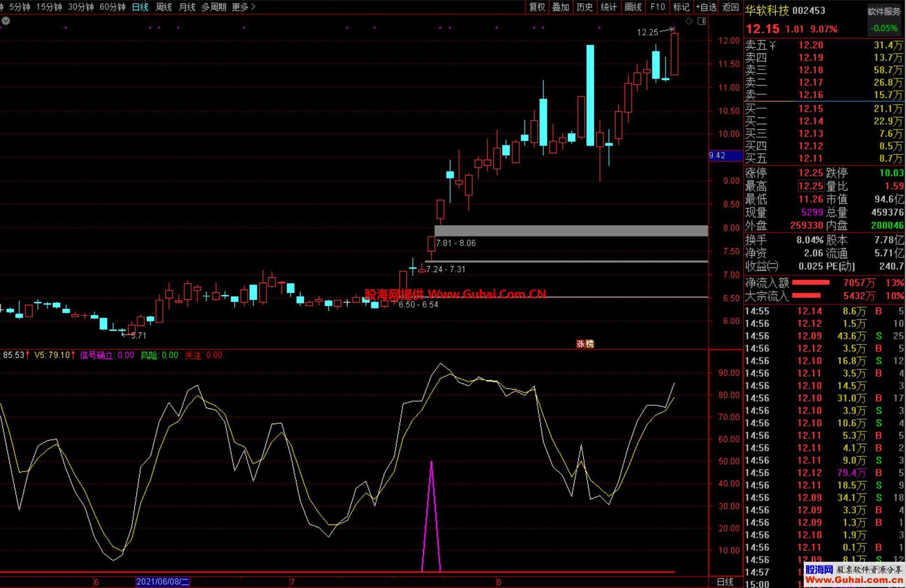906x588 pixels.
Task: Expand the 更多 periods menu
Action: click(x=243, y=7)
